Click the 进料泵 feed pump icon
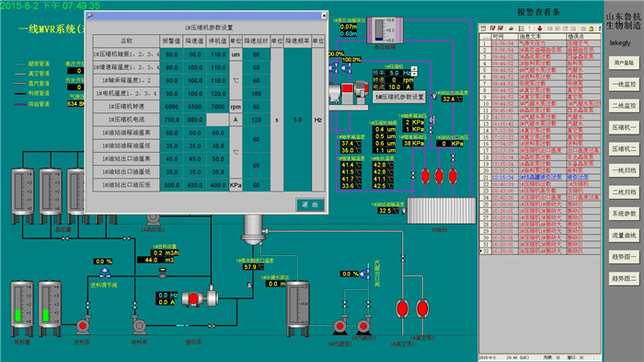This screenshot has width=644, height=362. [x=83, y=326]
